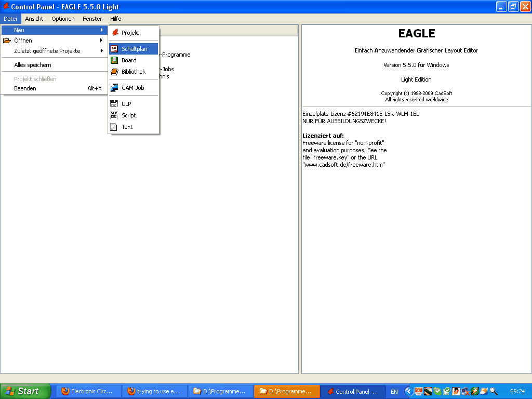Click the Script SCR icon
Viewport: 532px width, 399px height.
coord(114,115)
